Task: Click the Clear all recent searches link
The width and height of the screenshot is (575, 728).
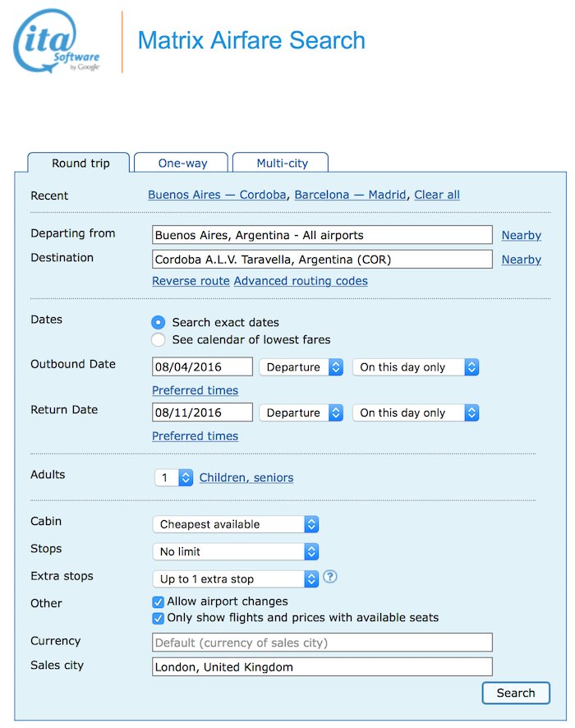Action: click(x=437, y=195)
